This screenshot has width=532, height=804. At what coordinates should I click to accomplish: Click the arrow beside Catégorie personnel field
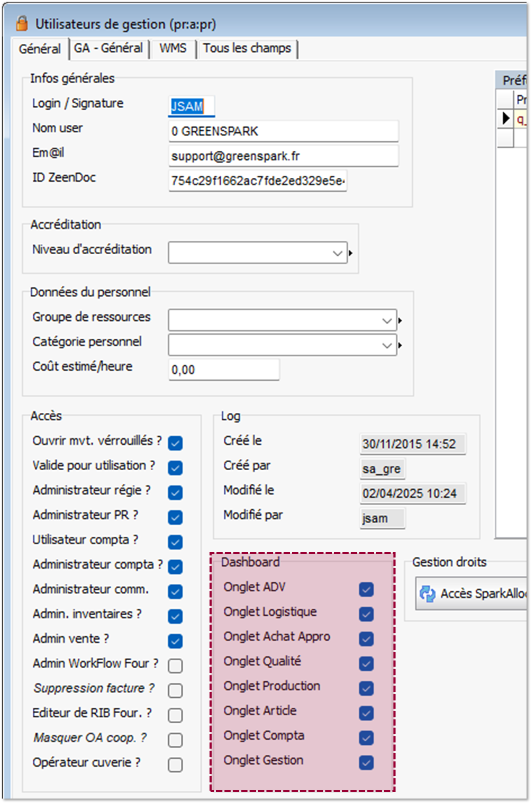[x=400, y=345]
